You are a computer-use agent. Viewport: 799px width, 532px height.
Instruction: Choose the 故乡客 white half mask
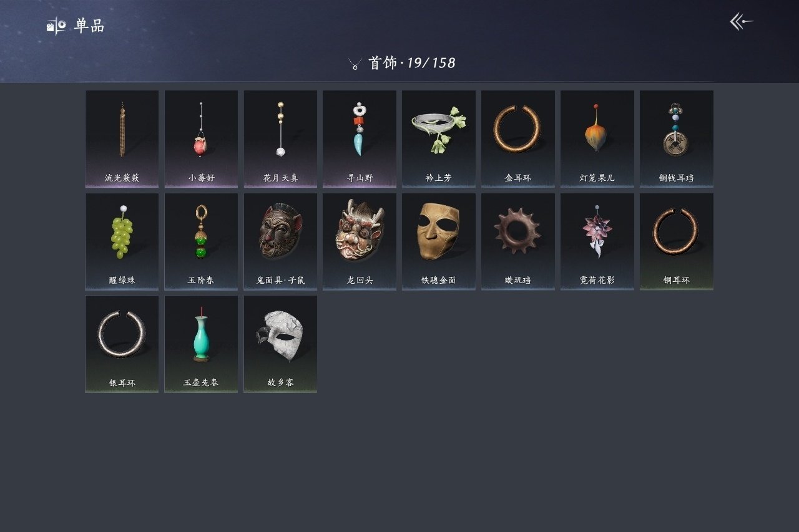pyautogui.click(x=280, y=344)
